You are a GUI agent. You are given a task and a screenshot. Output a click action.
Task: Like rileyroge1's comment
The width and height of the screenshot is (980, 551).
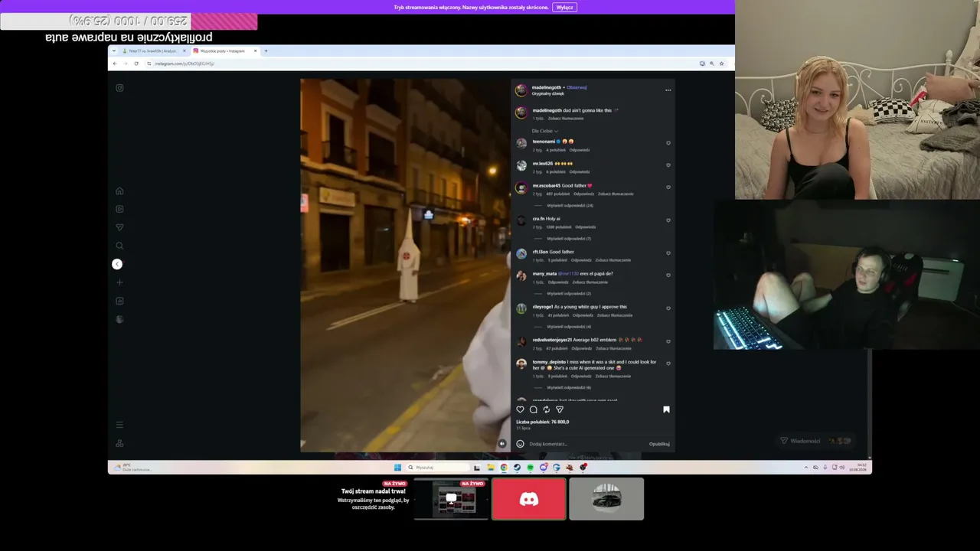(668, 308)
